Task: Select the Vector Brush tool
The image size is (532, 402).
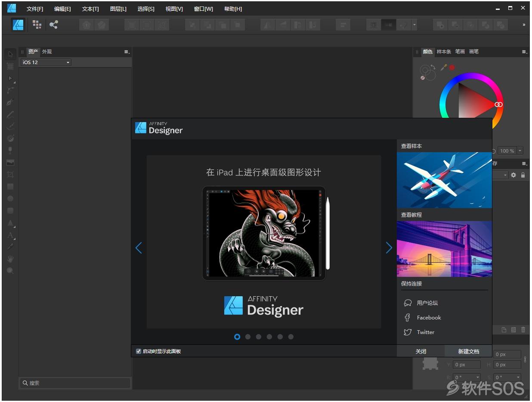Action: click(10, 126)
